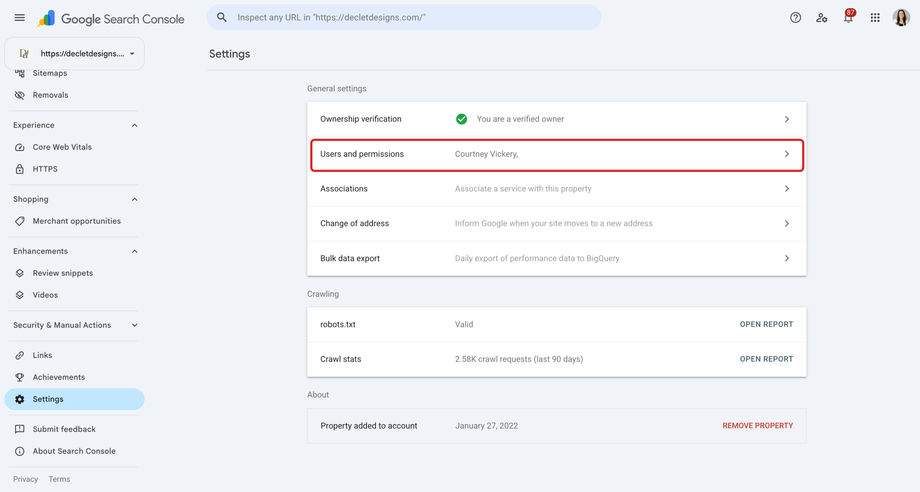Click 'You are a verified owner' text
The height and width of the screenshot is (492, 920).
520,119
